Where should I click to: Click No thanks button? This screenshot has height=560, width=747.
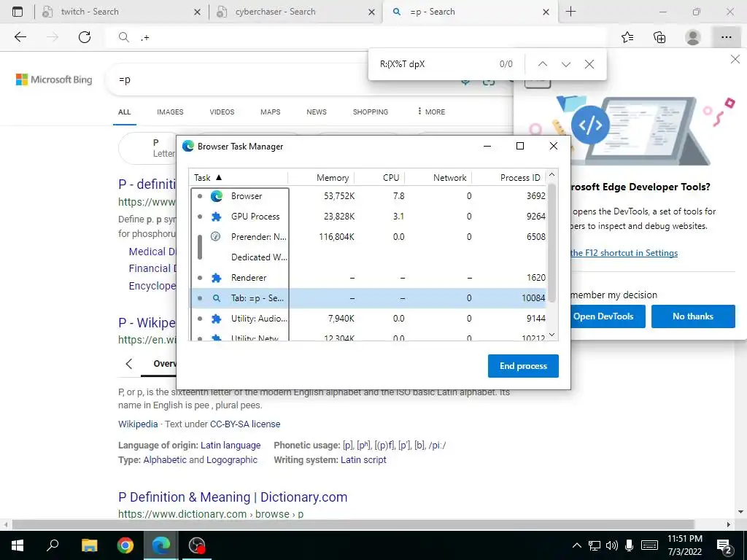(x=693, y=316)
